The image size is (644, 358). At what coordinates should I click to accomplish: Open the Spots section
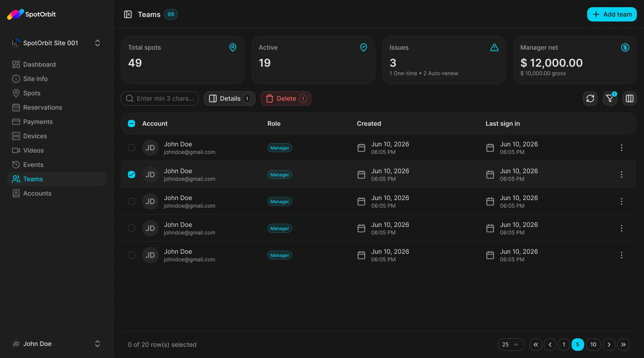[x=57, y=93]
